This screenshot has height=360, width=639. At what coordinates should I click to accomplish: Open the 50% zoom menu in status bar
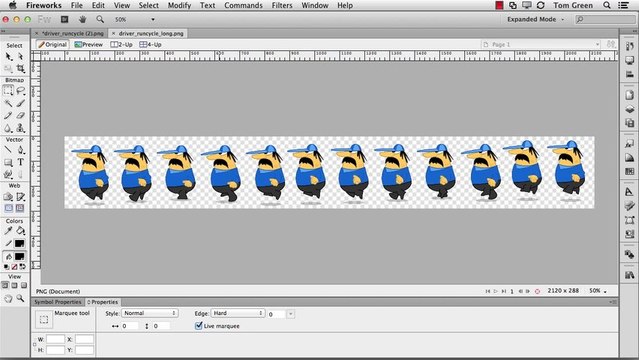pos(598,291)
